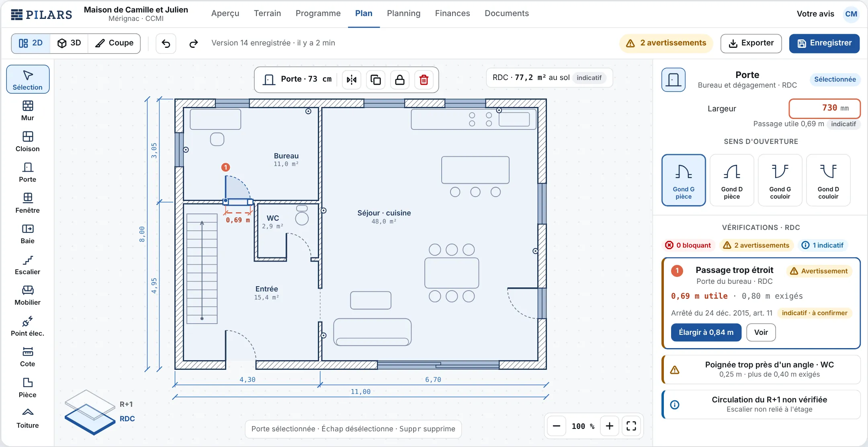Choose Gond G pièce opening direction
The image size is (868, 447).
pos(684,180)
